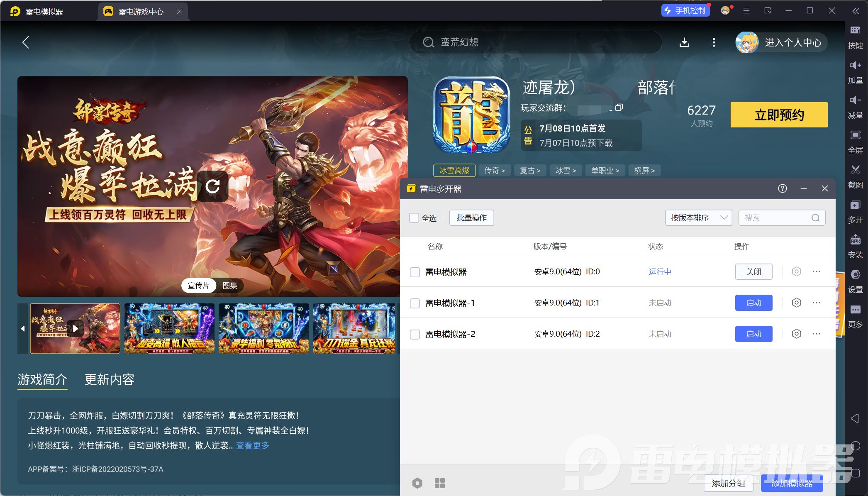This screenshot has width=868, height=496.
Task: Open the APK install tool
Action: (x=855, y=239)
